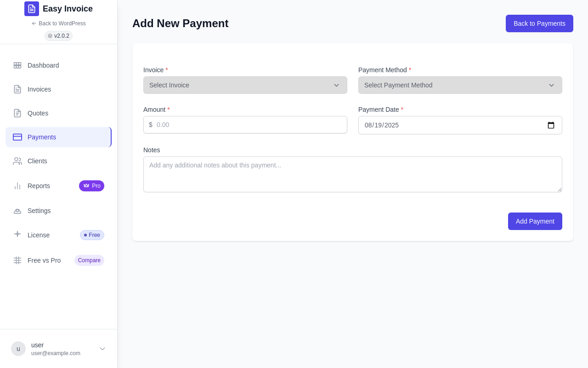Open the Select Payment Method dropdown
This screenshot has height=368, width=588.
pyautogui.click(x=460, y=85)
